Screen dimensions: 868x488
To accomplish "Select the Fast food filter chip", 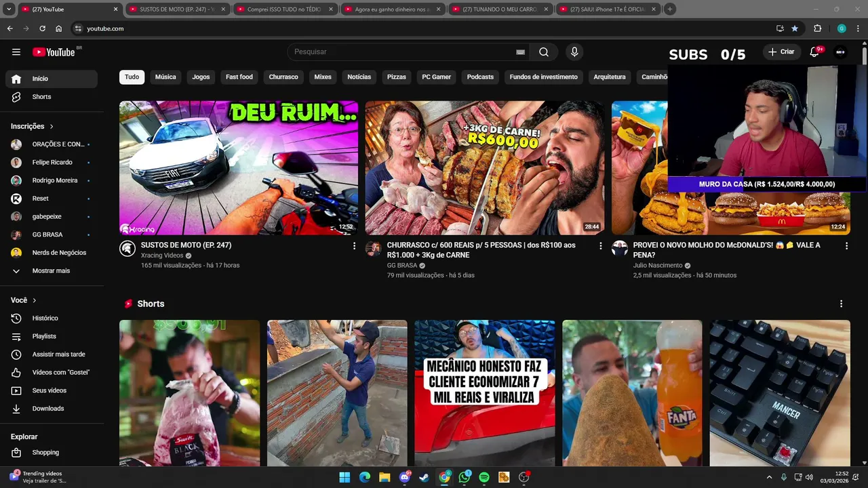I will click(239, 77).
